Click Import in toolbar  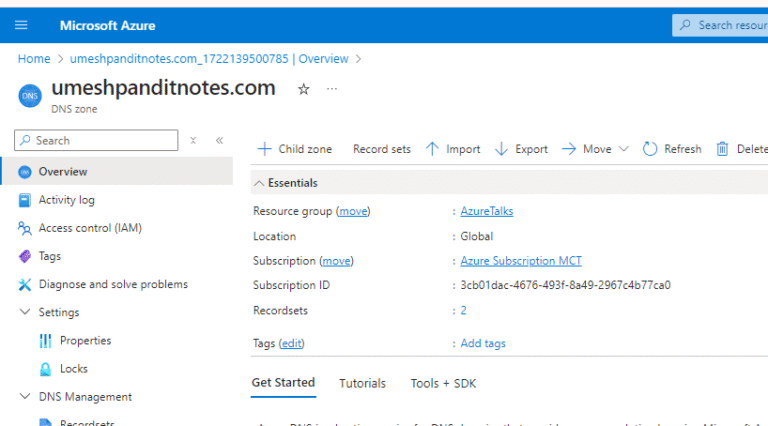point(463,149)
